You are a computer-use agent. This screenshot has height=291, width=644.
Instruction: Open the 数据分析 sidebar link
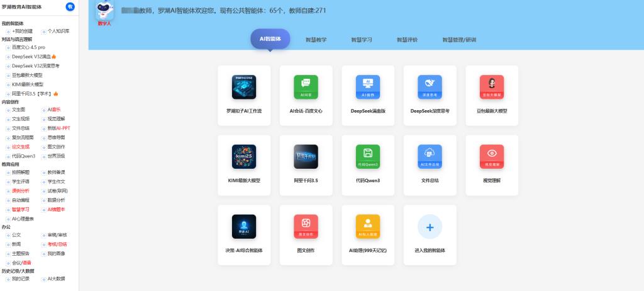pos(56,200)
